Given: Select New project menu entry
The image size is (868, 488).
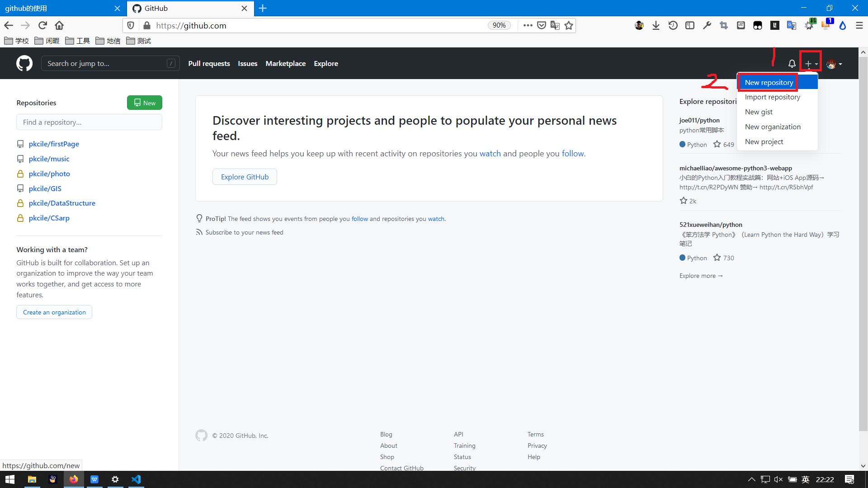Looking at the screenshot, I should click(x=778, y=142).
